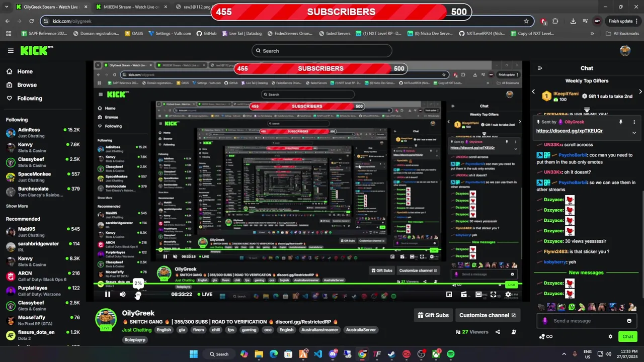Reload the page in Chrome
The width and height of the screenshot is (644, 362).
(31, 21)
